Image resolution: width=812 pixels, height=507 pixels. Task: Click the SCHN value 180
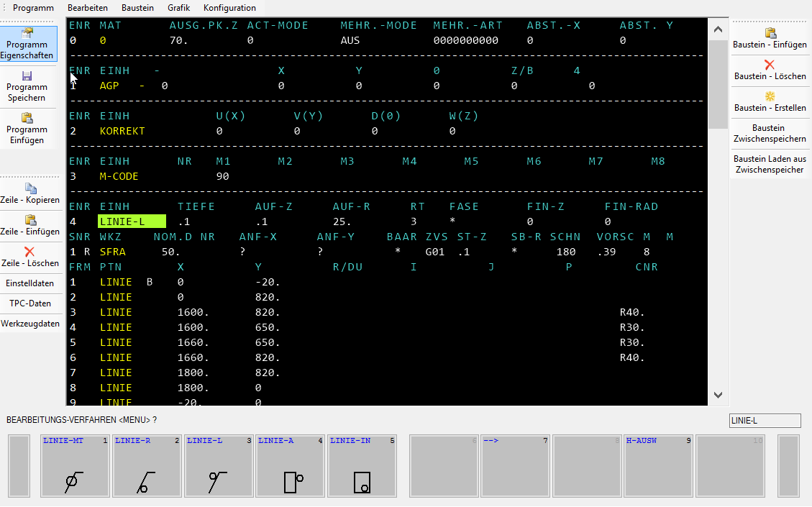click(x=566, y=252)
